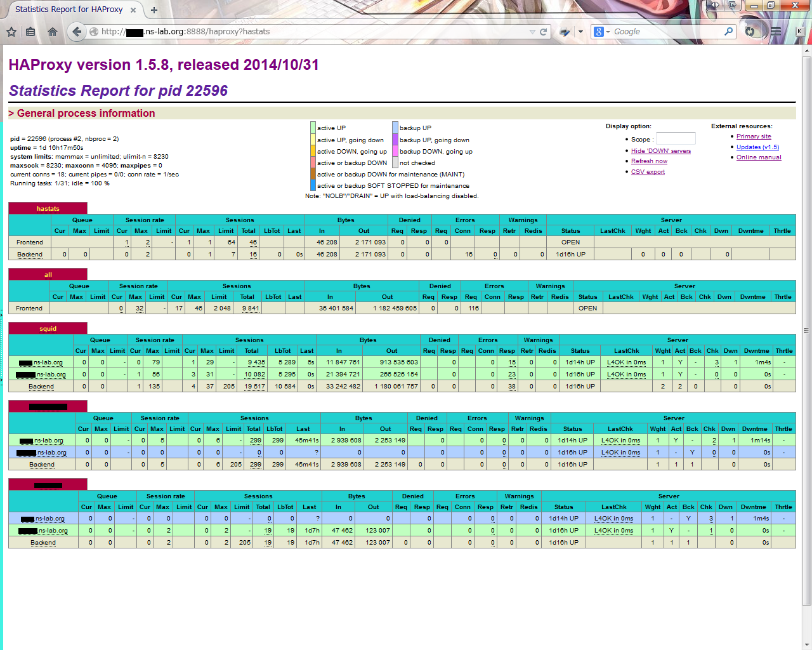Click the Scope input field
The height and width of the screenshot is (650, 812).
(x=676, y=139)
